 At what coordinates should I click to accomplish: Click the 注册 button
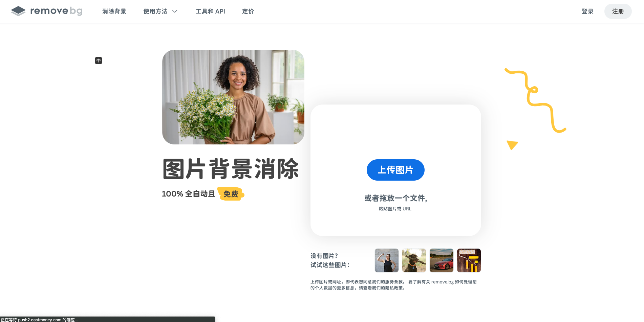point(618,11)
